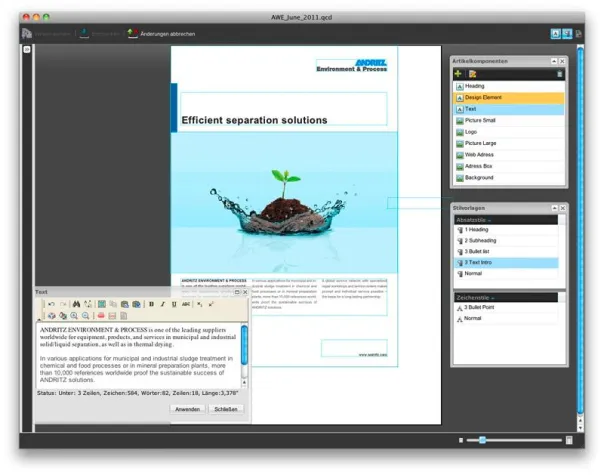This screenshot has width=604, height=475.
Task: Click the strikethrough ABC icon
Action: pos(185,303)
